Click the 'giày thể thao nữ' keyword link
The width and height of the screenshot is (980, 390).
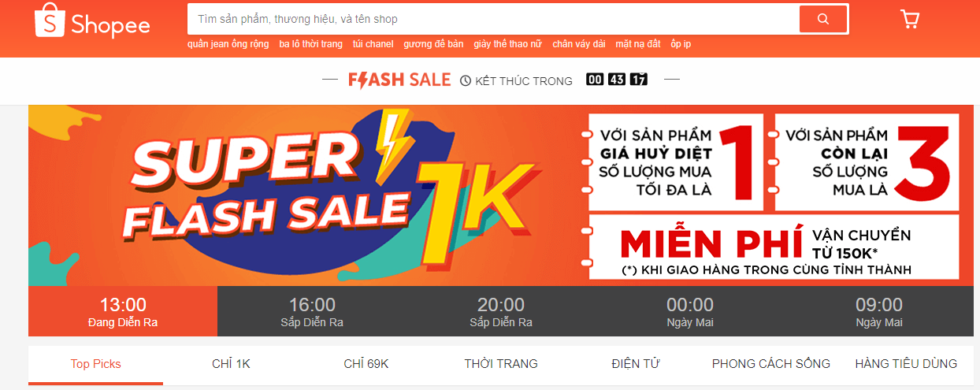tap(508, 44)
